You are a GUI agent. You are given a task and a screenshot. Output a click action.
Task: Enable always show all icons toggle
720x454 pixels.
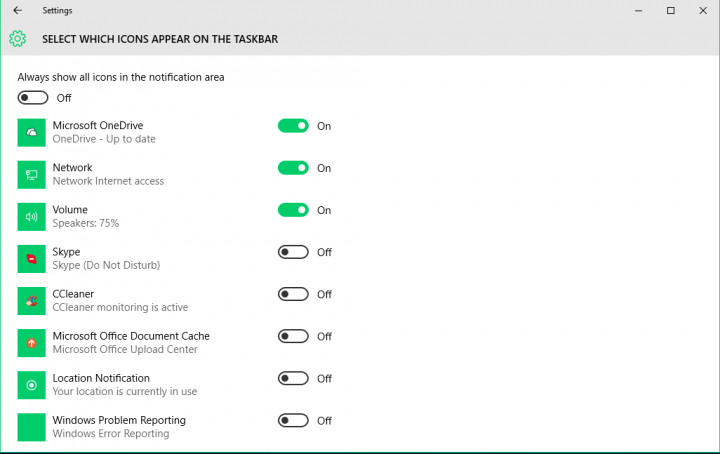click(x=33, y=98)
